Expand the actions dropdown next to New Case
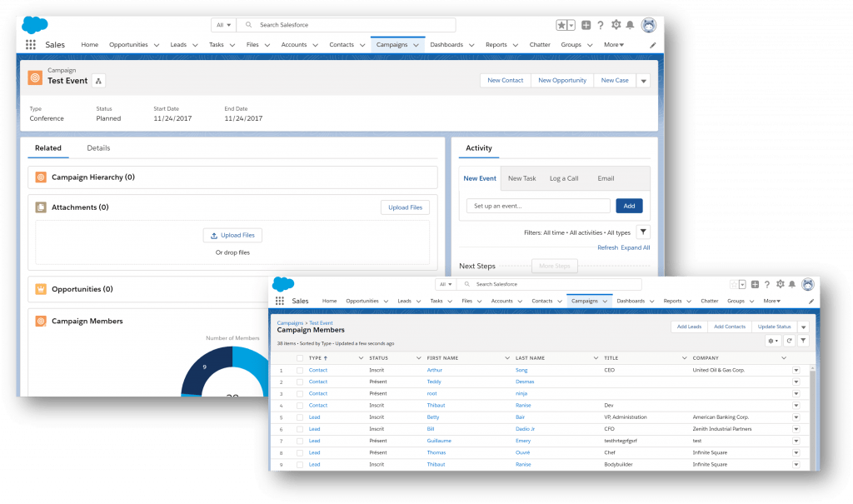Screen dimensions: 853x504 pyautogui.click(x=643, y=81)
